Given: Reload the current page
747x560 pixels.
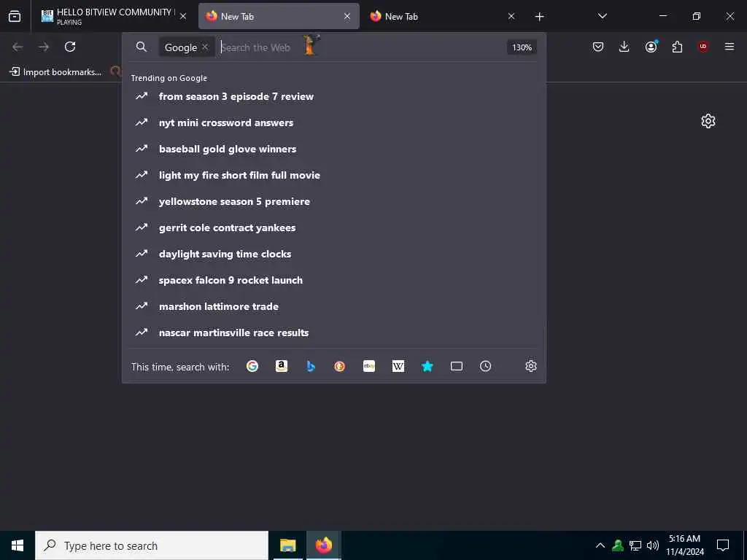Looking at the screenshot, I should click(x=70, y=47).
